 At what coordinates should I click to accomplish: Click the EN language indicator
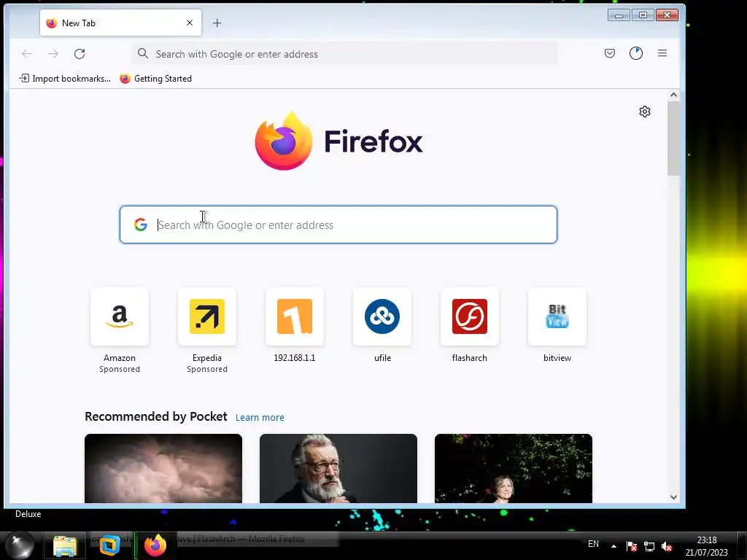593,544
